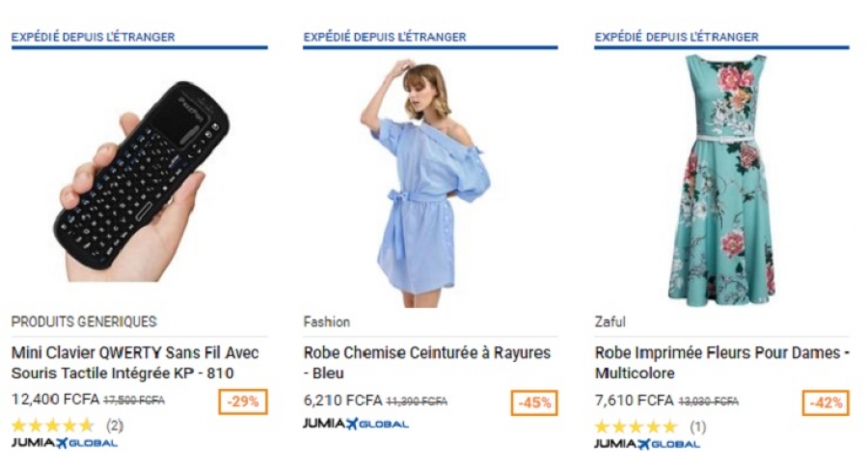The image size is (868, 470).
Task: Click the Fashion brand name
Action: coord(326,321)
